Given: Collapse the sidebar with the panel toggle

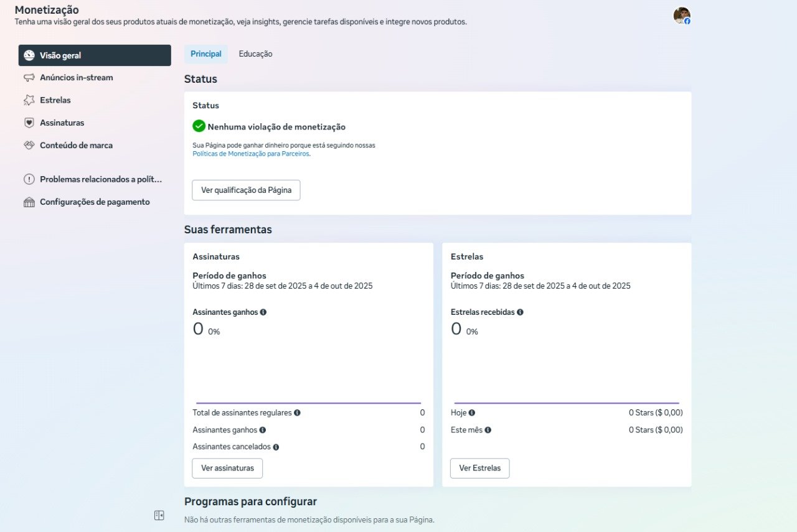Looking at the screenshot, I should (159, 515).
